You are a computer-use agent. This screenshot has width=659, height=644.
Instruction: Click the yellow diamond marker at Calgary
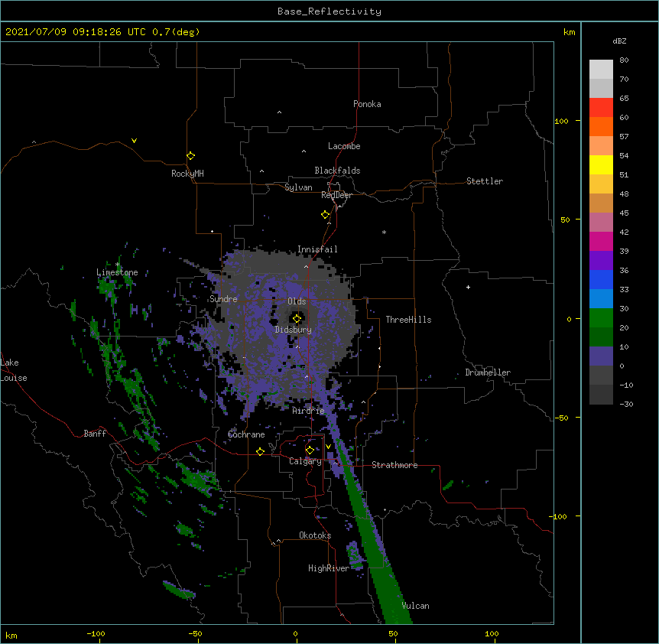click(x=310, y=450)
